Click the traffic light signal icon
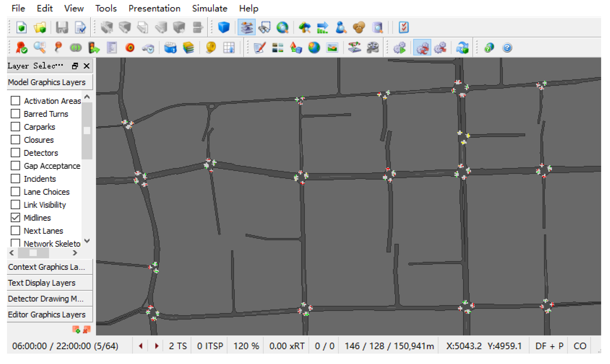610x364 pixels. click(94, 48)
